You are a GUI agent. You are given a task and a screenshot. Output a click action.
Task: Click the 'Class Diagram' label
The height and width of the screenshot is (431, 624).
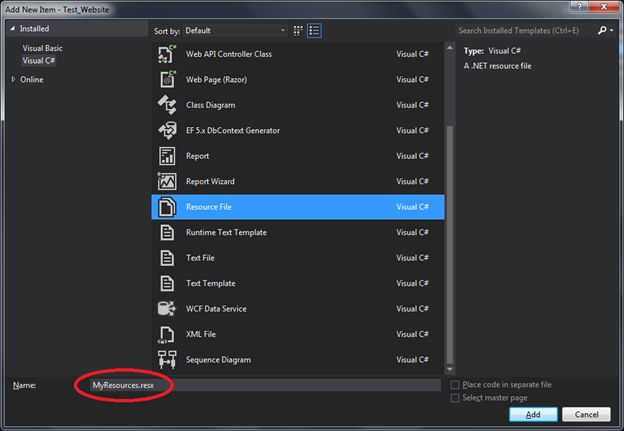click(x=211, y=105)
